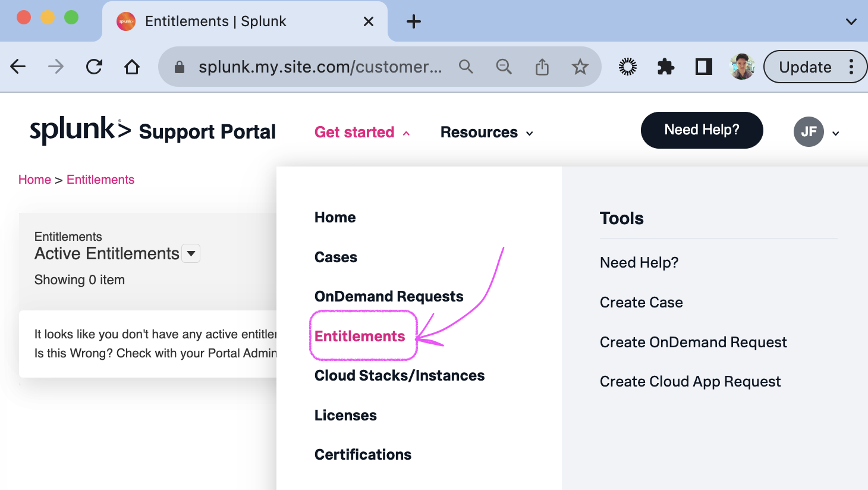
Task: Collapse the Get started menu
Action: (362, 132)
